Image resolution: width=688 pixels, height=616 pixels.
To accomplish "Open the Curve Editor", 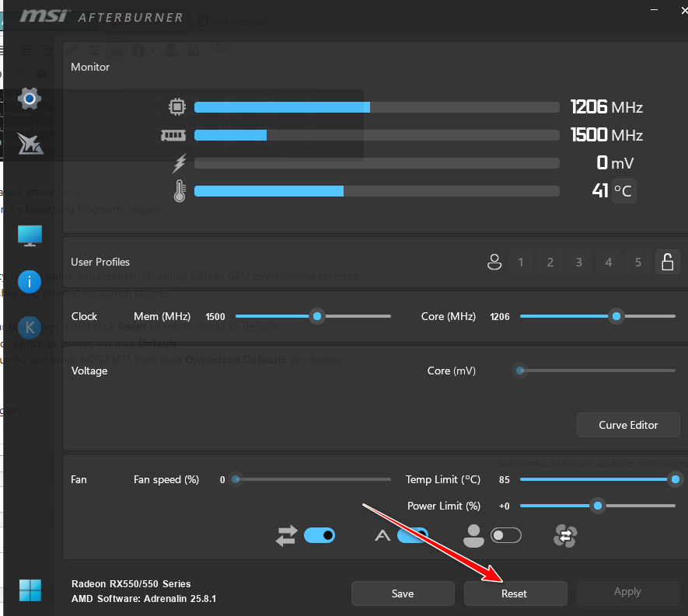I will click(x=628, y=425).
